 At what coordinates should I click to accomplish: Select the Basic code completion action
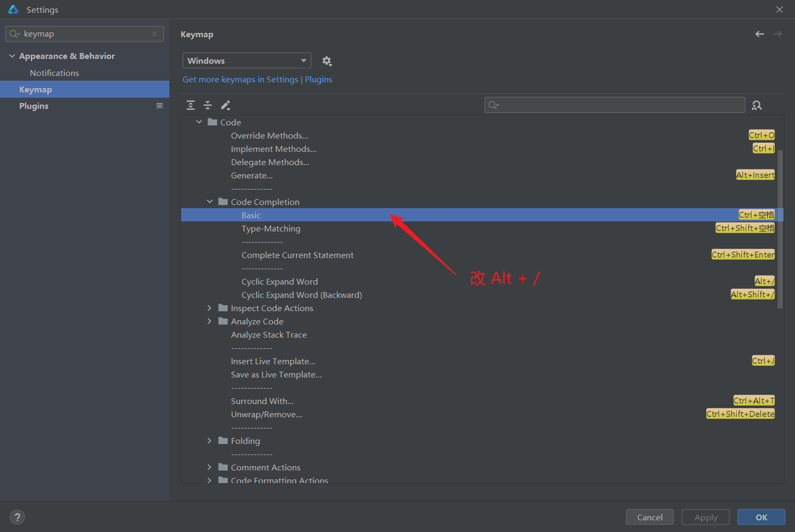482,215
